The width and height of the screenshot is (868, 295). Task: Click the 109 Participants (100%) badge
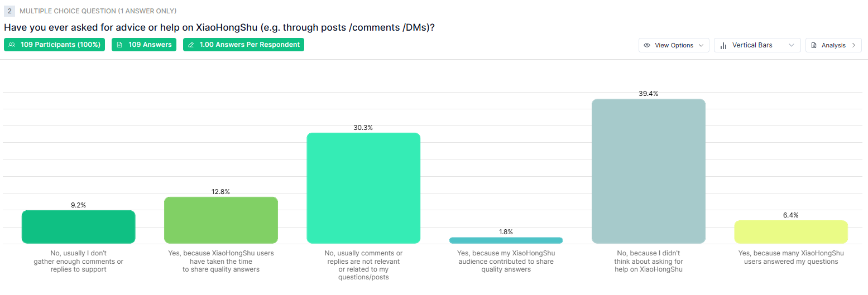coord(54,45)
